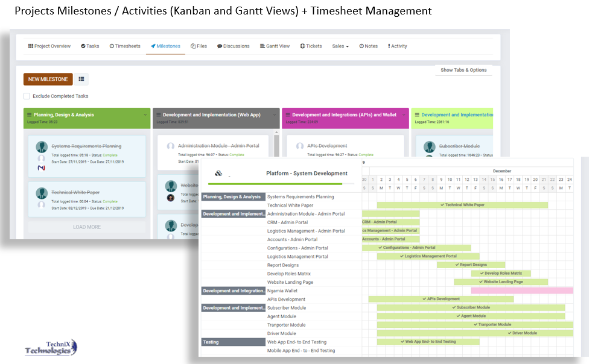
Task: Click Show Tabs & Options button
Action: 463,70
